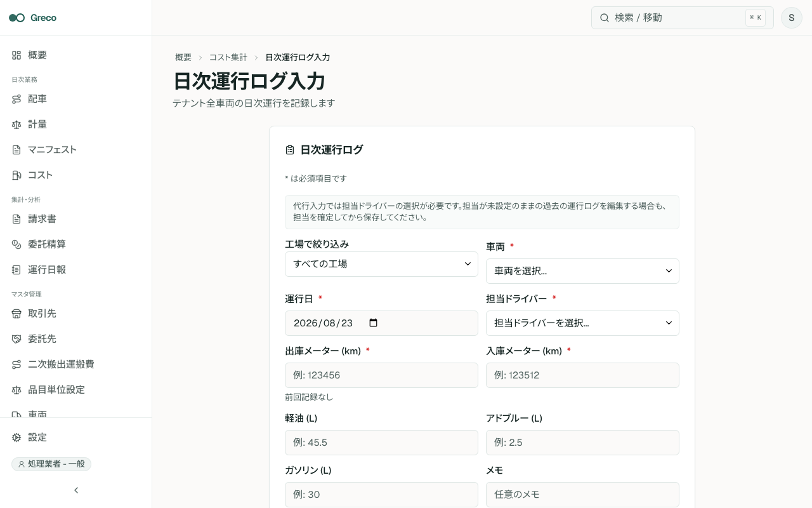The width and height of the screenshot is (812, 508).
Task: Select マニフェスト menu item
Action: [75, 150]
